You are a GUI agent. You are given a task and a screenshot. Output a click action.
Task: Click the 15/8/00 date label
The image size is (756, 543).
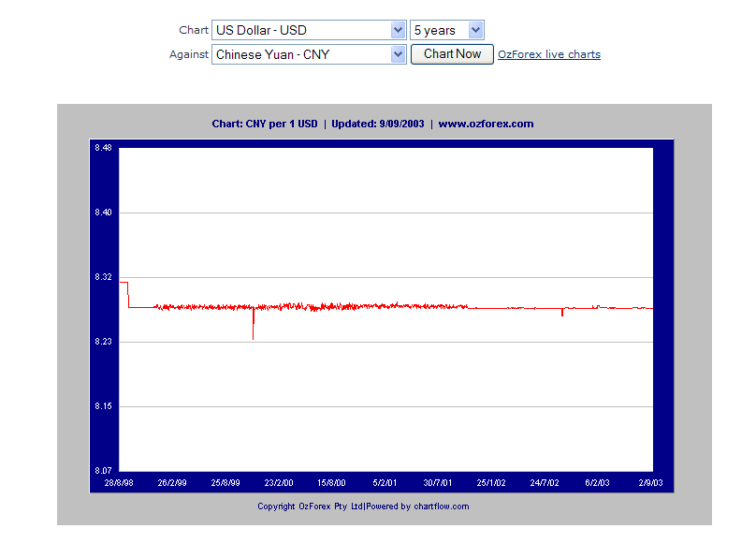click(331, 483)
